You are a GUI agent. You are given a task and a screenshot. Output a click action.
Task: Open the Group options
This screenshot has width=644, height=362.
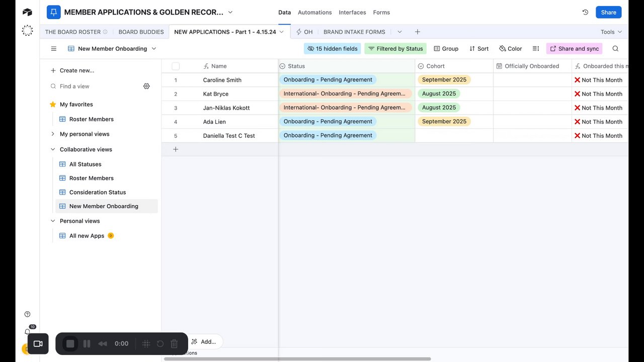(x=446, y=49)
